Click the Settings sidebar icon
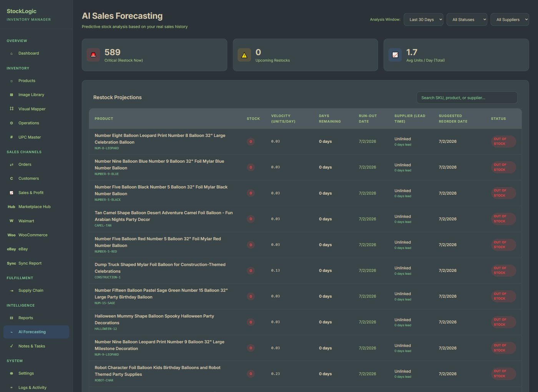Image resolution: width=538 pixels, height=392 pixels. pyautogui.click(x=12, y=374)
